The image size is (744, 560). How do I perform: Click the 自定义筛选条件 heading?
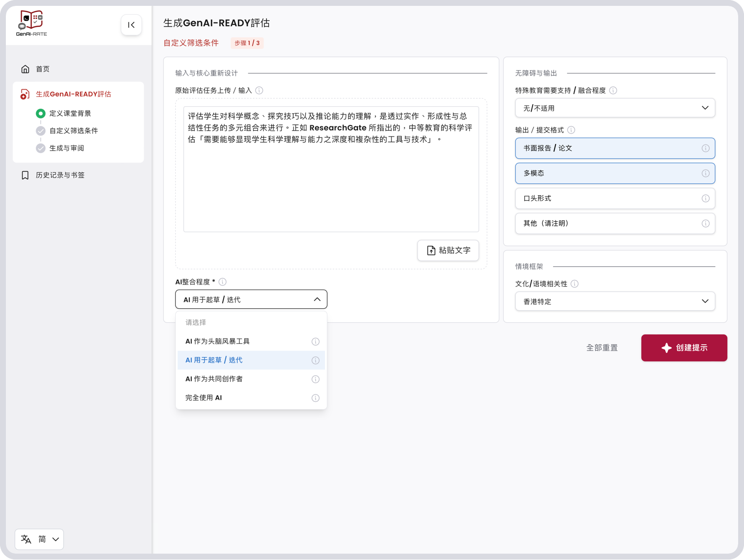[191, 43]
